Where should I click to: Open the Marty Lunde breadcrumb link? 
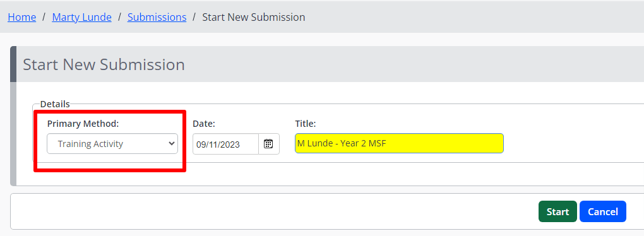pos(81,17)
